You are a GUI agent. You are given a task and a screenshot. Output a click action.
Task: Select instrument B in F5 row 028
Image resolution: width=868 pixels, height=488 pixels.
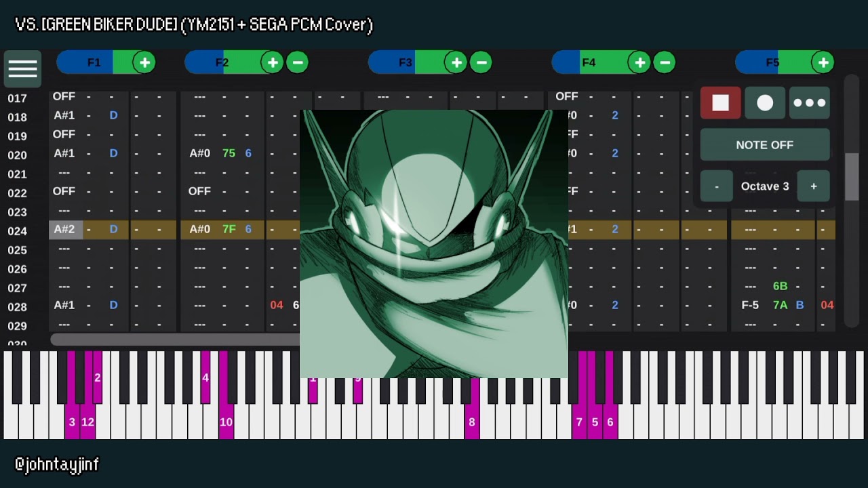tap(800, 306)
